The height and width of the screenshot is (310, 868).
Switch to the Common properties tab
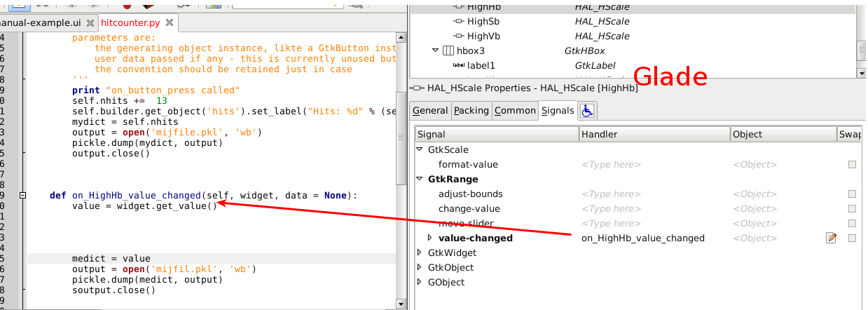515,111
